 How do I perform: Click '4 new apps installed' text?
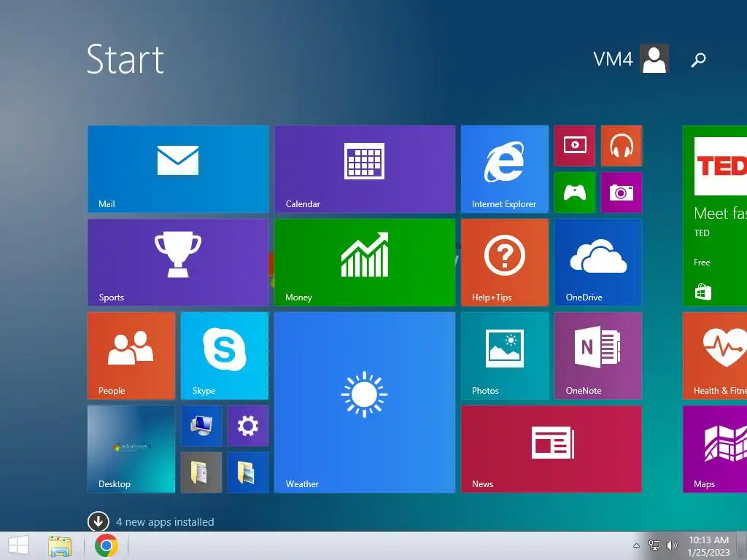(165, 522)
